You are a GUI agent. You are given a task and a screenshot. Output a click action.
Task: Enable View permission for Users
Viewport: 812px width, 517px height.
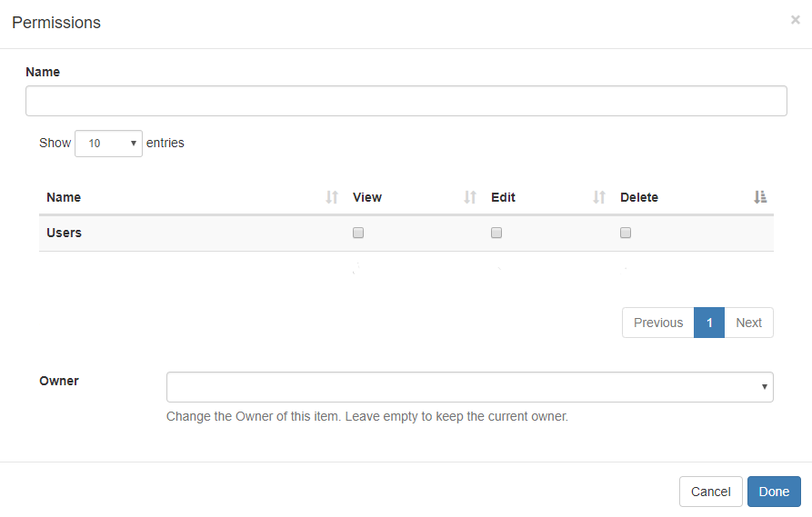coord(358,233)
